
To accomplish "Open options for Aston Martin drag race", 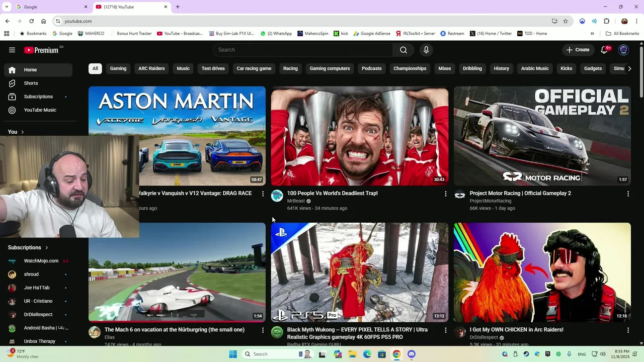I will point(263,194).
